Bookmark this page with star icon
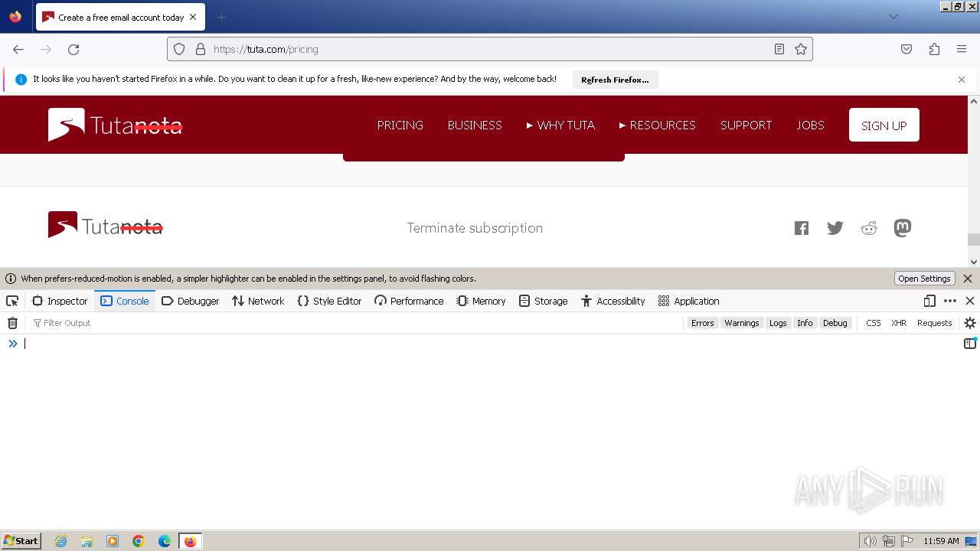 tap(801, 49)
